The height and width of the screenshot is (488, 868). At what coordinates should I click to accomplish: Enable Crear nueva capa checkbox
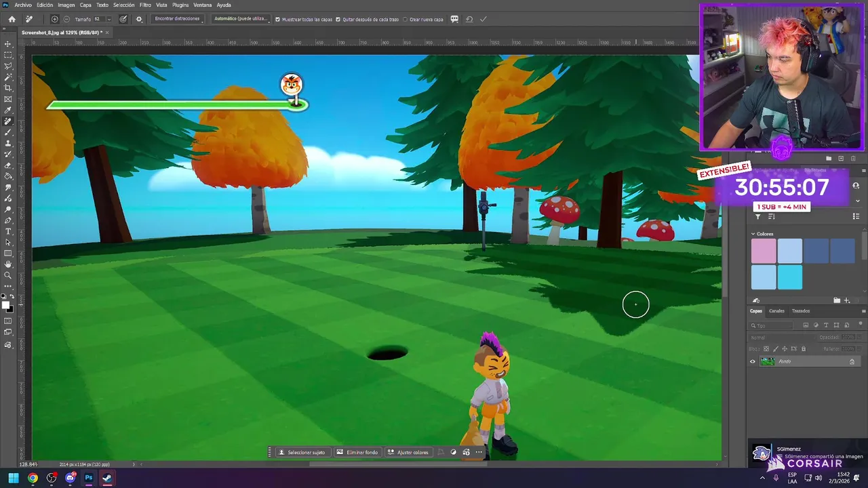(x=406, y=19)
